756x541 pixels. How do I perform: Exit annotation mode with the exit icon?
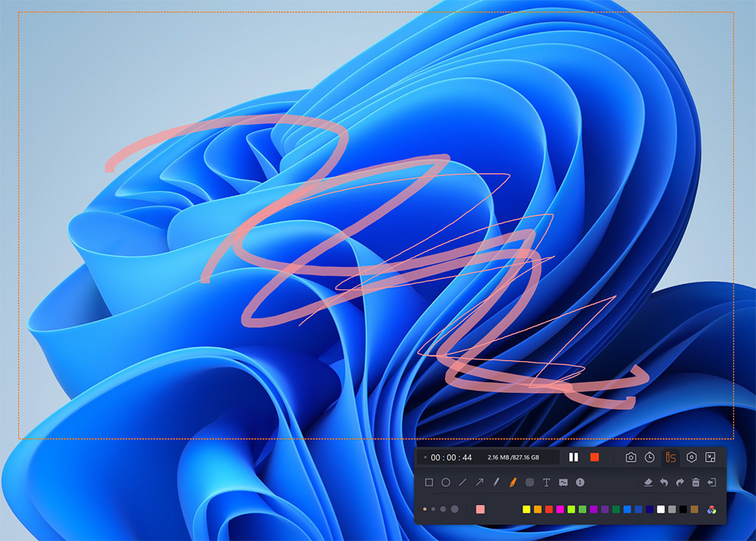pos(711,482)
